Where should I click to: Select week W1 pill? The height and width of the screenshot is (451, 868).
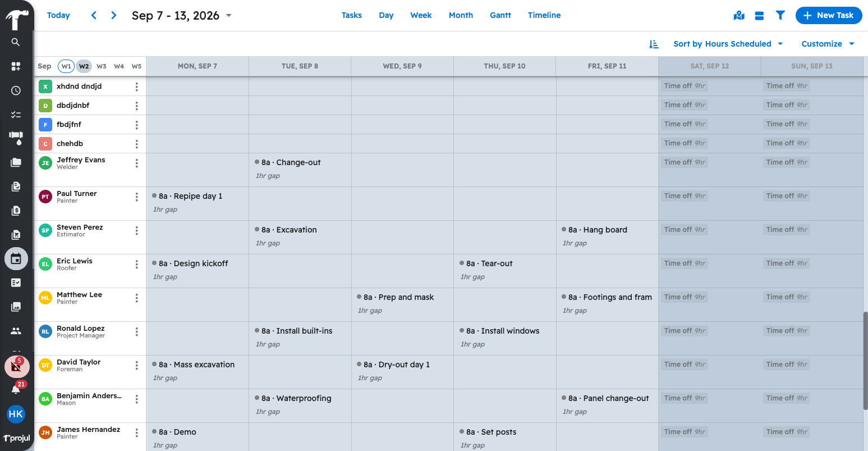coord(66,66)
